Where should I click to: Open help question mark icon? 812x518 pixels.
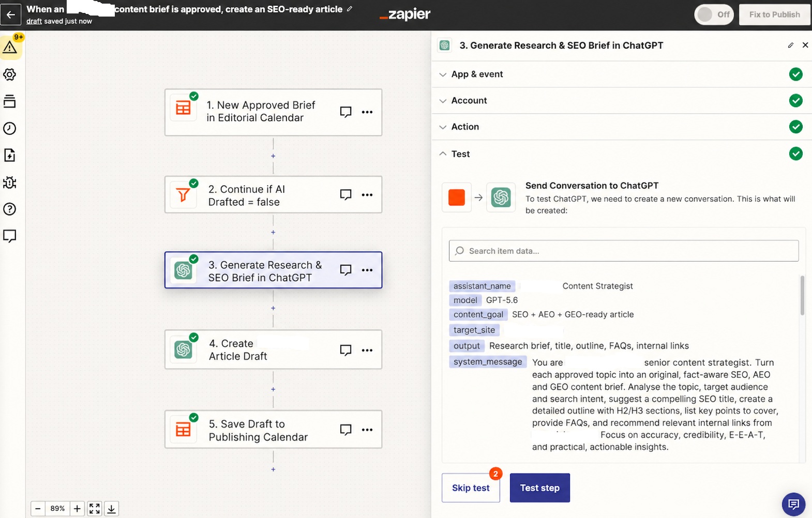pos(10,209)
